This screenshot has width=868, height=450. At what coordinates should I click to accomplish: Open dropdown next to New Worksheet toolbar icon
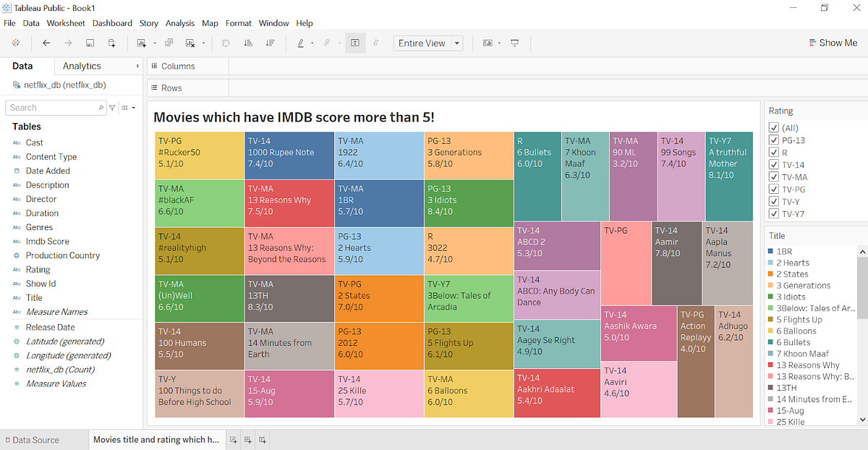pos(156,43)
